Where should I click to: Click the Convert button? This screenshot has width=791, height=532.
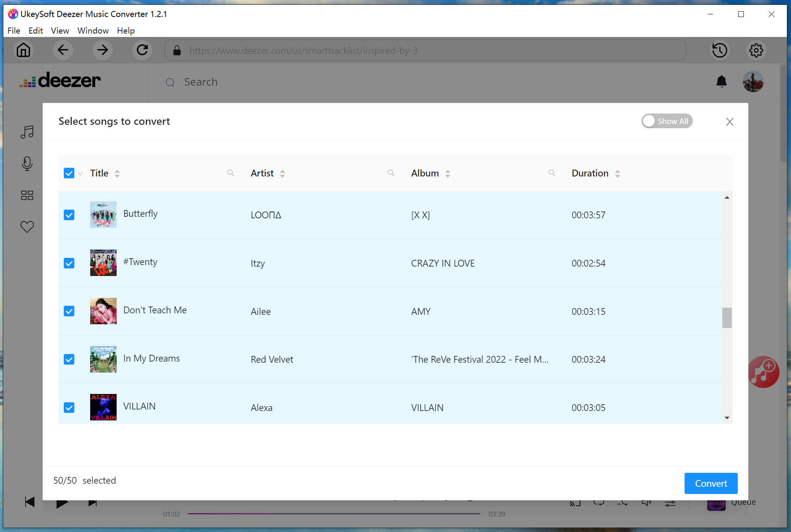(x=711, y=483)
